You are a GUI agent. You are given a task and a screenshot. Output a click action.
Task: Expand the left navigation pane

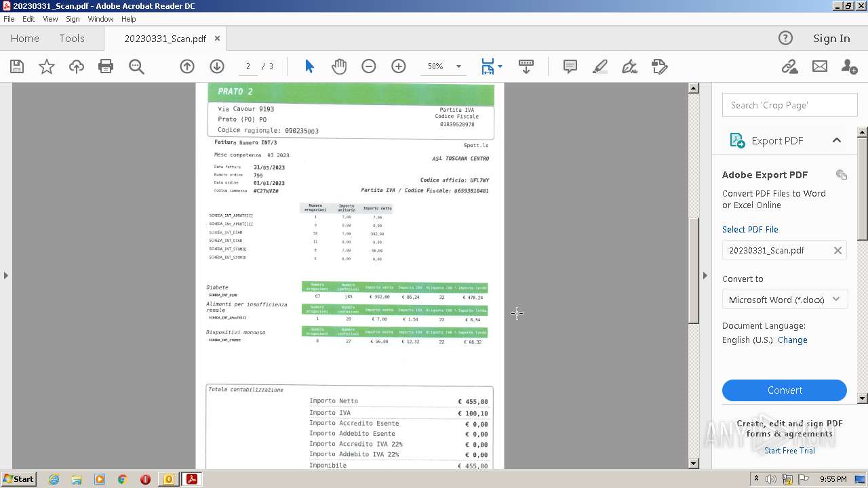pyautogui.click(x=6, y=275)
